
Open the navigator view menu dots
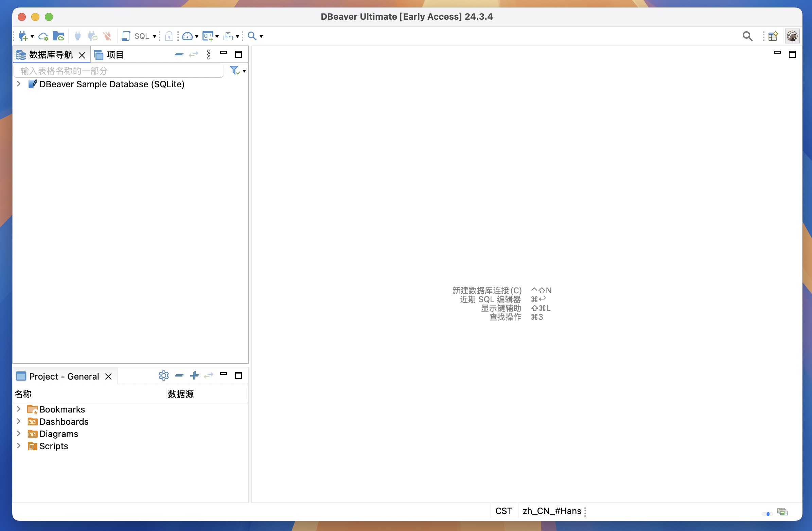tap(209, 54)
